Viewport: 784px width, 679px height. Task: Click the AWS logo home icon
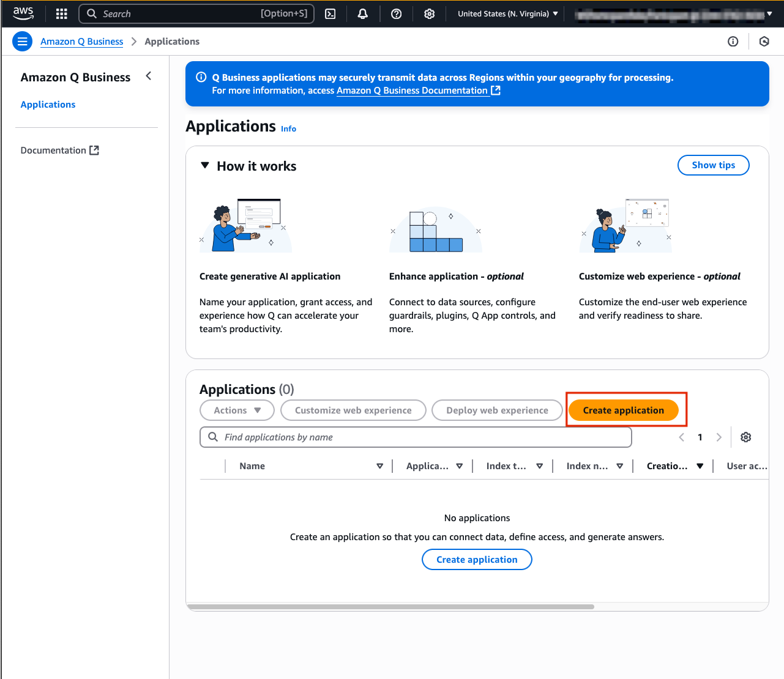23,13
